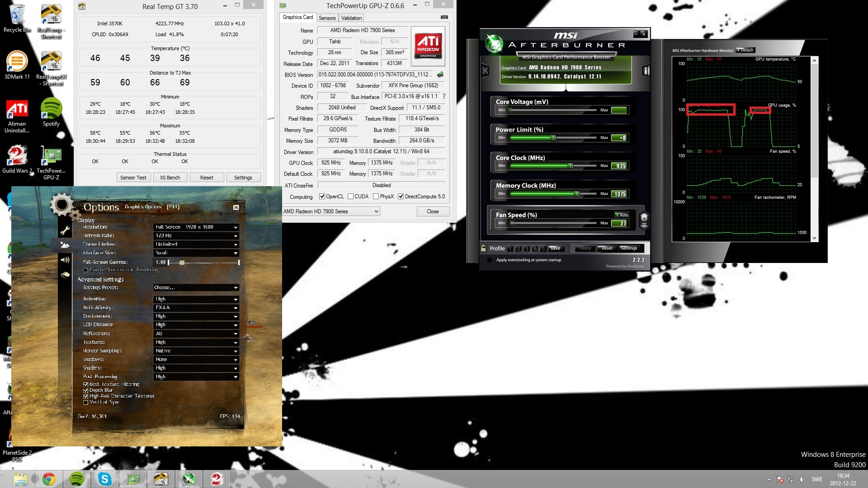This screenshot has width=868, height=488.
Task: Click the Afterburner profile lock icon
Action: coord(483,248)
